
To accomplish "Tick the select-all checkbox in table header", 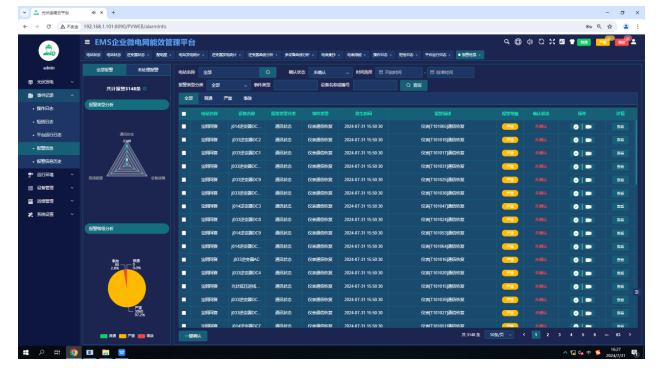I will point(184,114).
